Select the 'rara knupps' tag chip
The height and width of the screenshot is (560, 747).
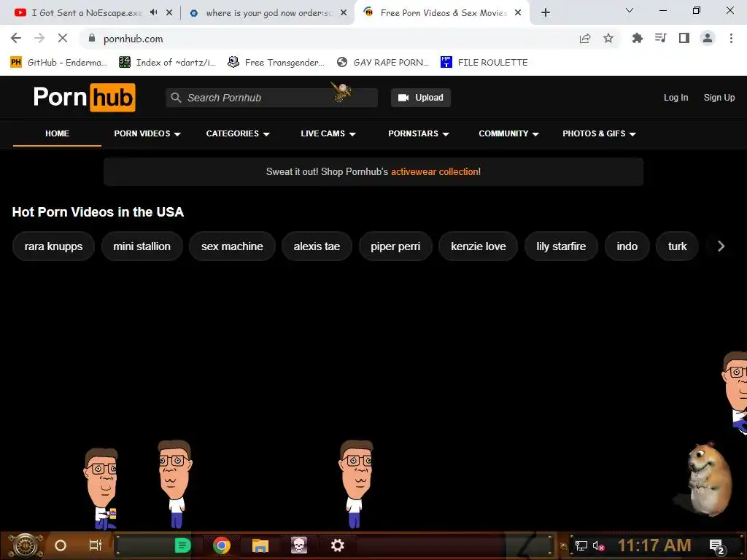53,246
